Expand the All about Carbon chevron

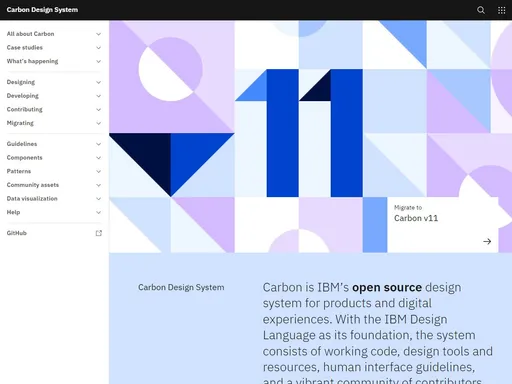tap(98, 34)
